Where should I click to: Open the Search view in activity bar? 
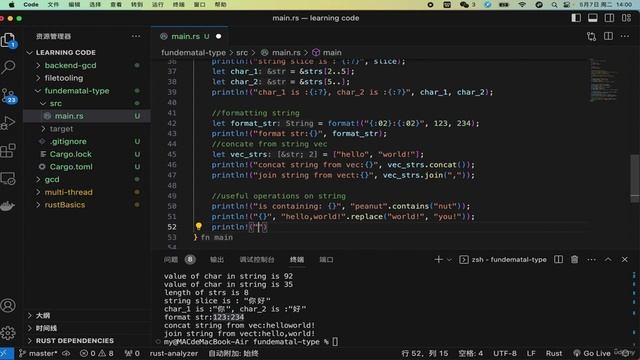coord(8,67)
